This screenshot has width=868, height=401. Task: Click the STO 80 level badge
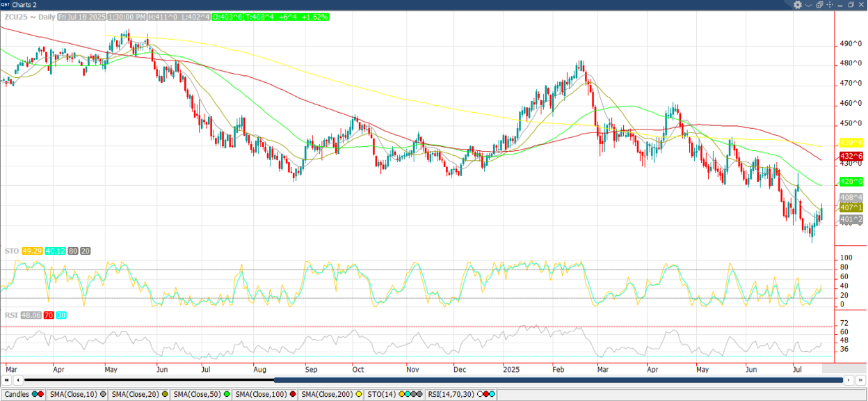pos(72,250)
